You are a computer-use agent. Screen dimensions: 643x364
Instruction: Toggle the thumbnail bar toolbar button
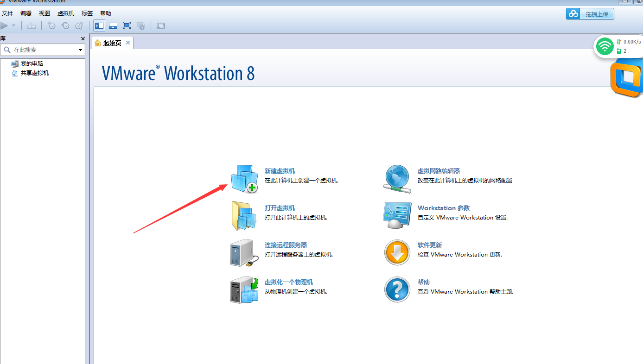[113, 25]
